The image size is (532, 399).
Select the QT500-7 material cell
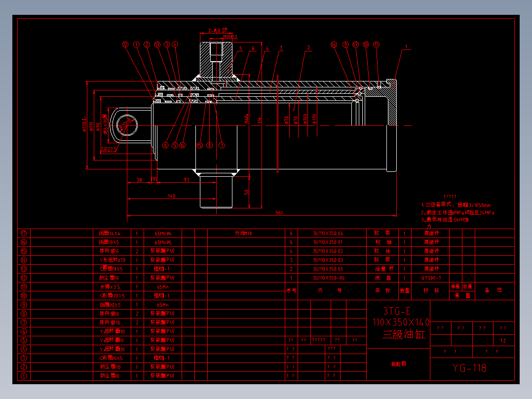(x=431, y=278)
